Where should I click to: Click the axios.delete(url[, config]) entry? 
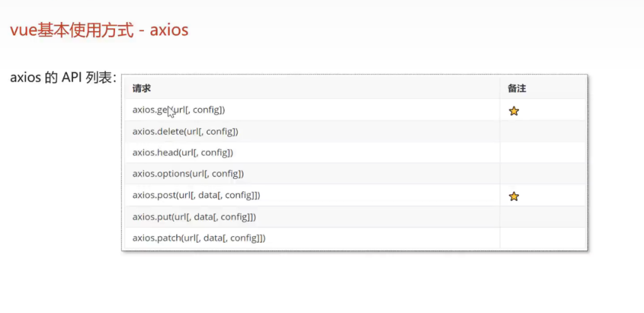coord(185,131)
